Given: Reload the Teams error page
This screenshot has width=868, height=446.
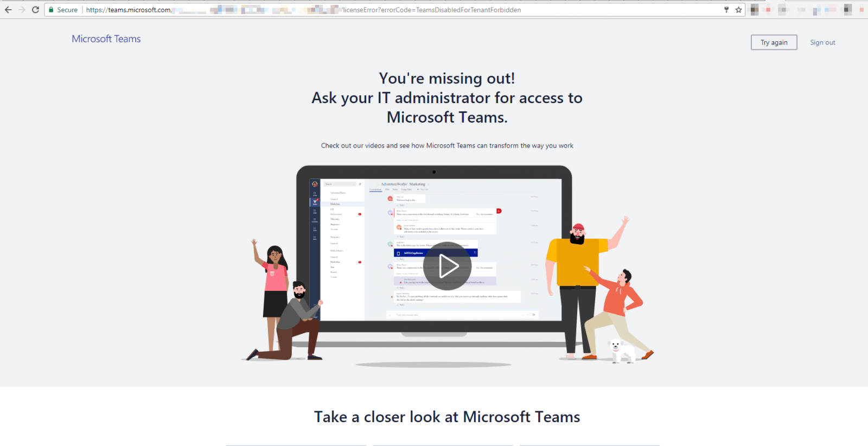Looking at the screenshot, I should tap(35, 10).
